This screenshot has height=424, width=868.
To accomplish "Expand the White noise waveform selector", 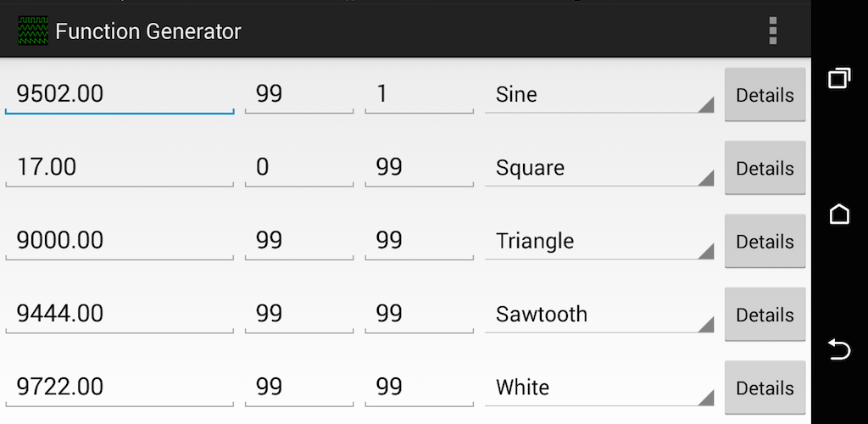I will coord(598,388).
